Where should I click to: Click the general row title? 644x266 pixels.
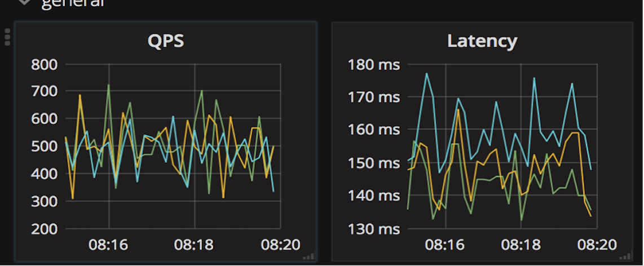tap(72, 3)
